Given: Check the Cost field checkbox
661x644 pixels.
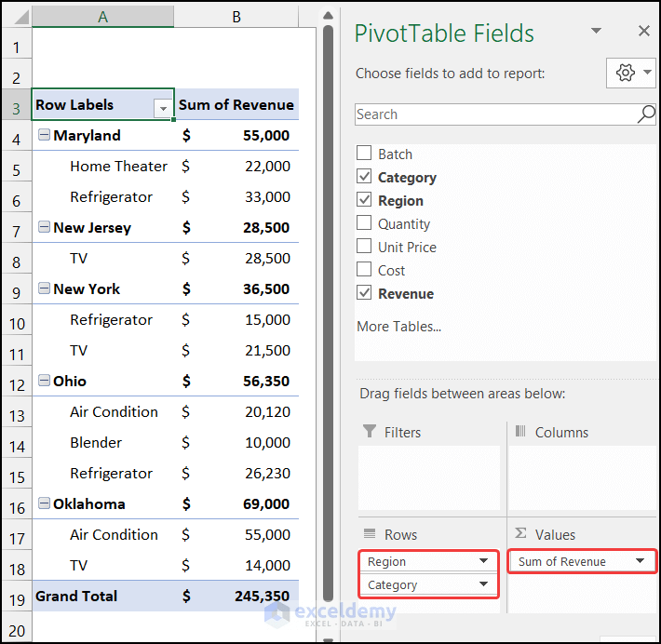Looking at the screenshot, I should (x=364, y=269).
